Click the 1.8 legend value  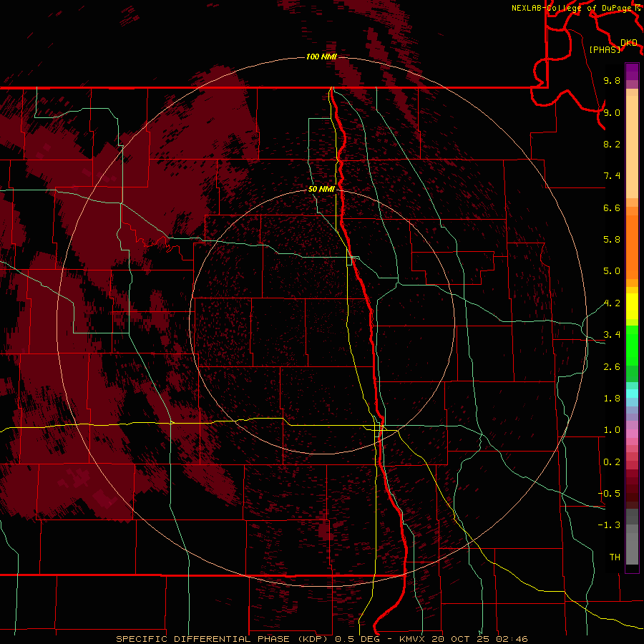[612, 399]
